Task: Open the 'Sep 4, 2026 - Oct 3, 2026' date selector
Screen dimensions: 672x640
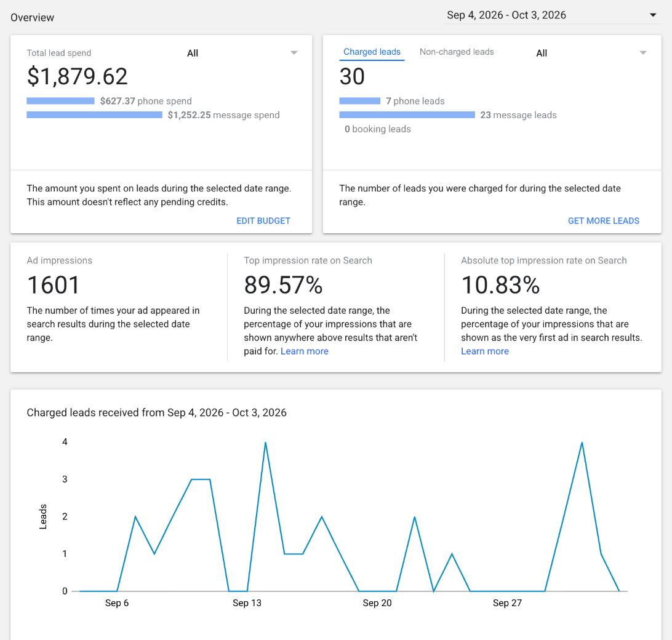Action: [553, 15]
